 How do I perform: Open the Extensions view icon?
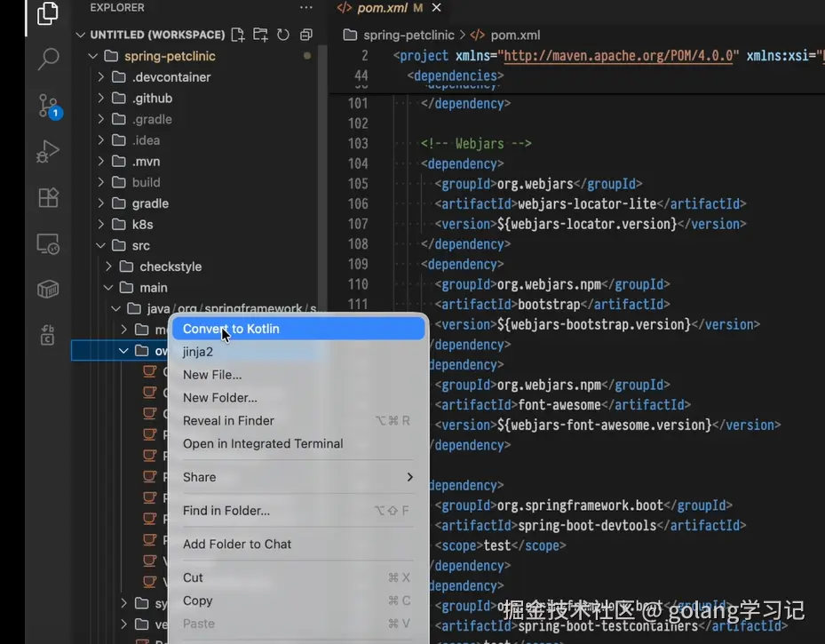[x=48, y=198]
